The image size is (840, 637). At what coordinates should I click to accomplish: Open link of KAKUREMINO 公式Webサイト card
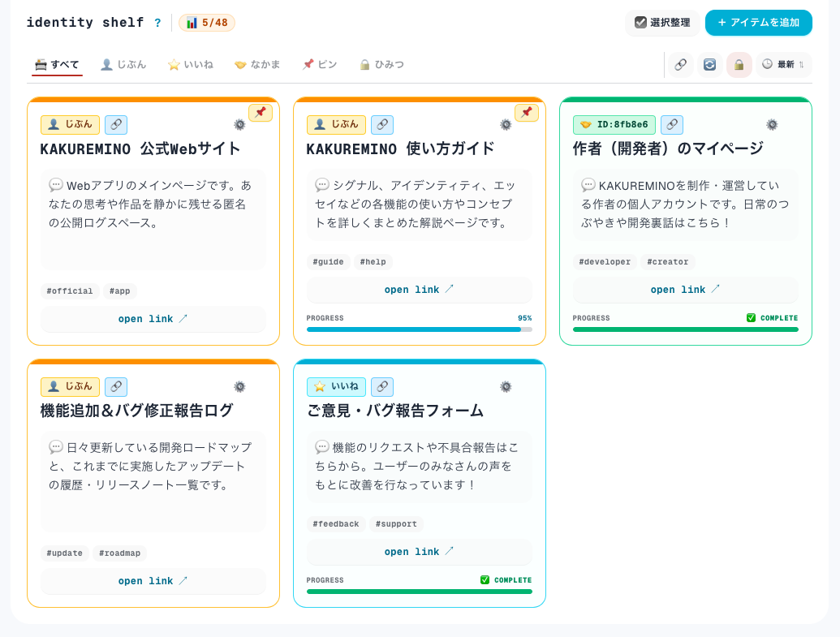pos(153,319)
